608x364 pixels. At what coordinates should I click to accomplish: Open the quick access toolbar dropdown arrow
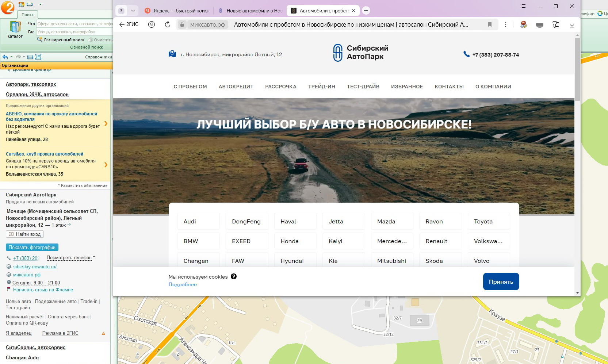[x=40, y=4]
